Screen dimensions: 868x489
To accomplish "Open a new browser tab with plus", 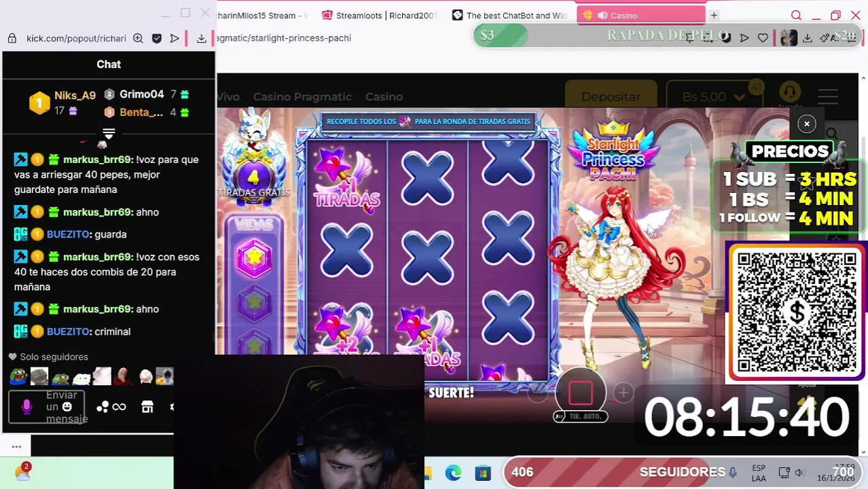I will 714,15.
